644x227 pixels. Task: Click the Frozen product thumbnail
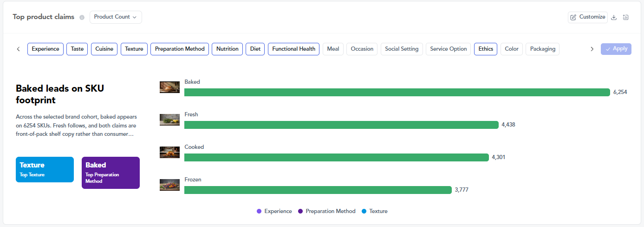[x=169, y=185]
